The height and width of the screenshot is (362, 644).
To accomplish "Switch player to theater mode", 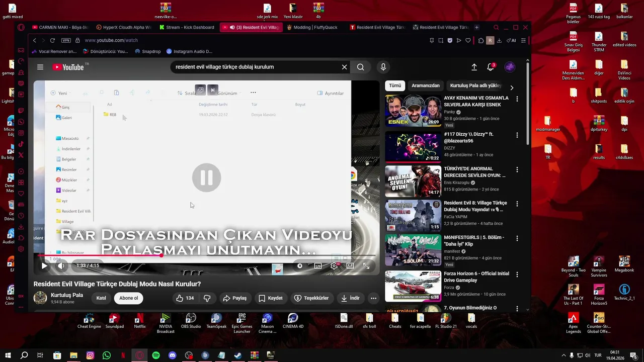I will 350,265.
